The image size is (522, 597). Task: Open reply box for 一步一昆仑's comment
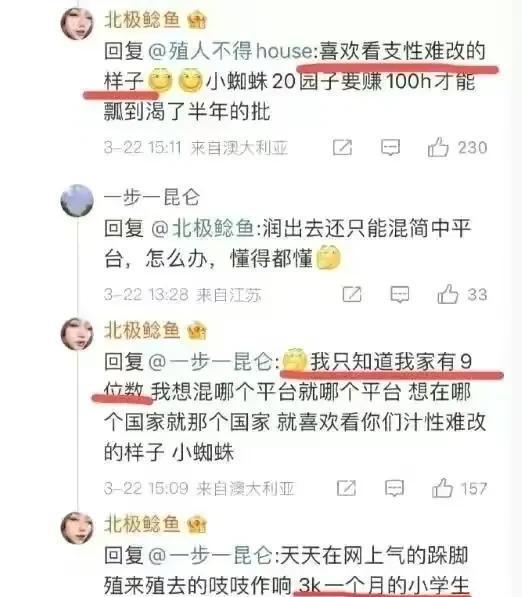400,294
